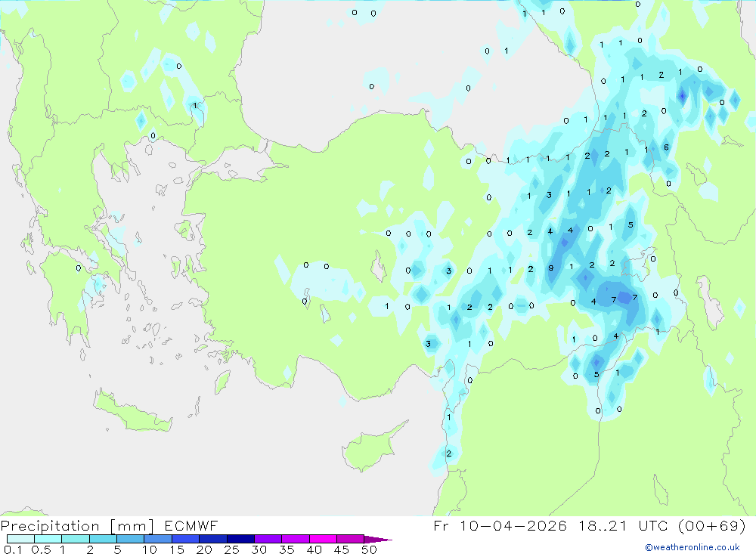Viewport: 756px width, 554px height.
Task: Select the legend swatch between 20 and 25
Action: (x=213, y=539)
